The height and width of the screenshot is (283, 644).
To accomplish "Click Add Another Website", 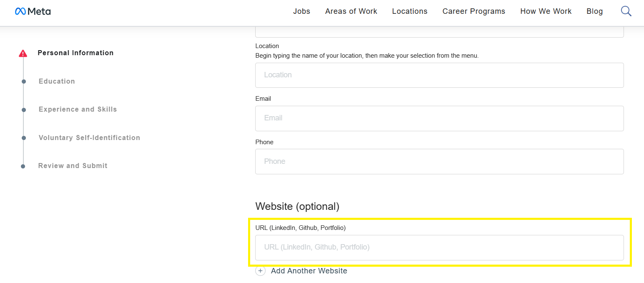I will (309, 271).
